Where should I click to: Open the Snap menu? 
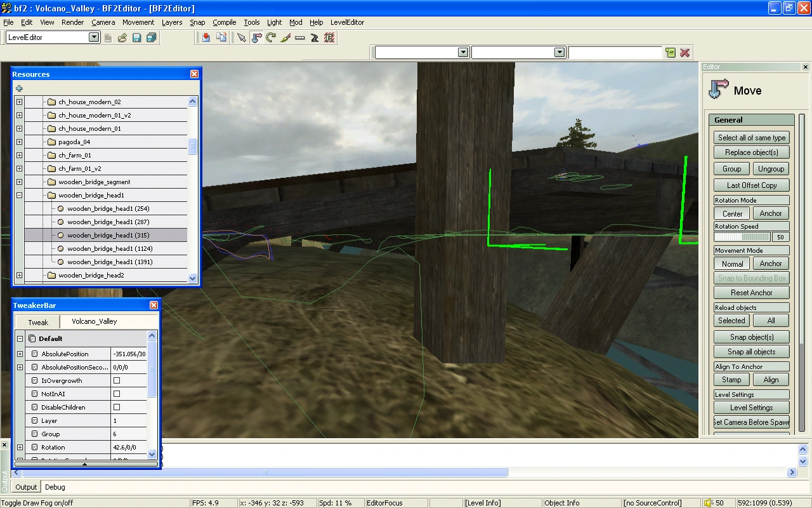pos(197,22)
